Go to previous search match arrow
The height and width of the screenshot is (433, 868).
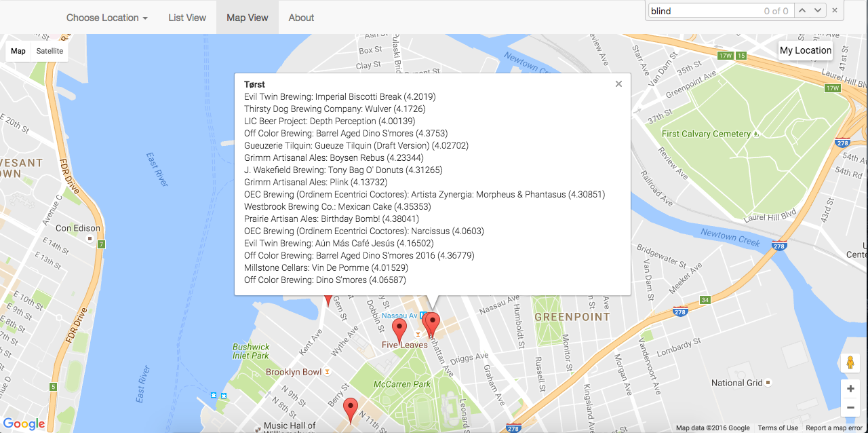pyautogui.click(x=802, y=10)
